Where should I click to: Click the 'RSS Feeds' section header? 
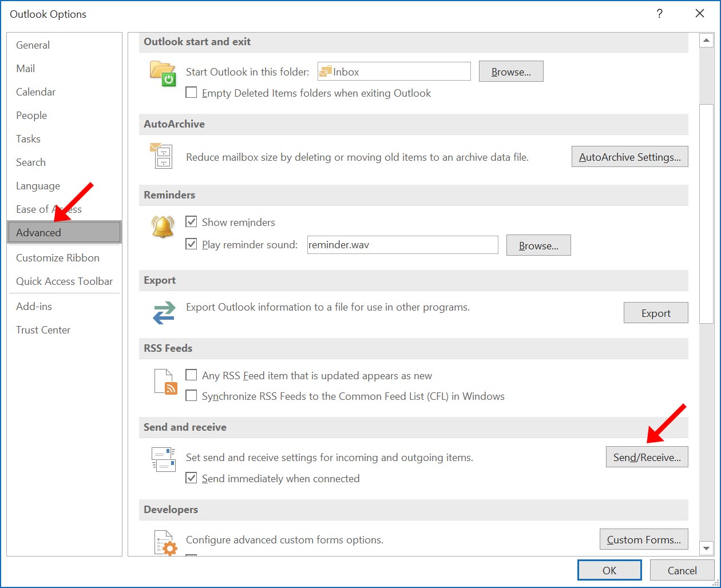click(413, 348)
